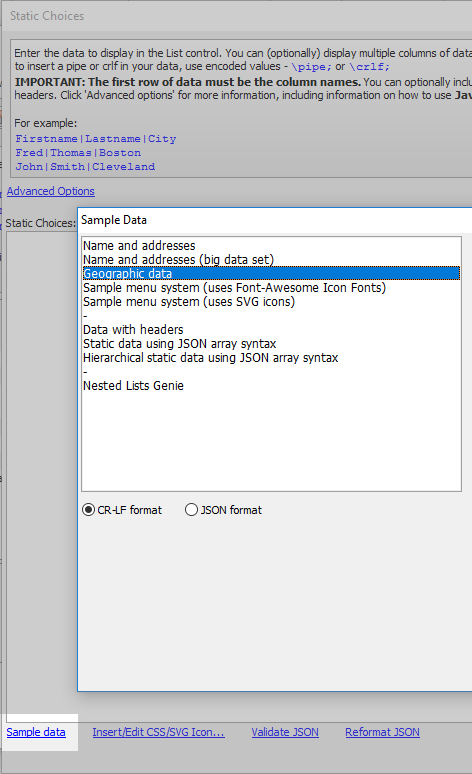Pick Sample menu system using SVG icons
This screenshot has width=472, height=774.
pyautogui.click(x=271, y=301)
